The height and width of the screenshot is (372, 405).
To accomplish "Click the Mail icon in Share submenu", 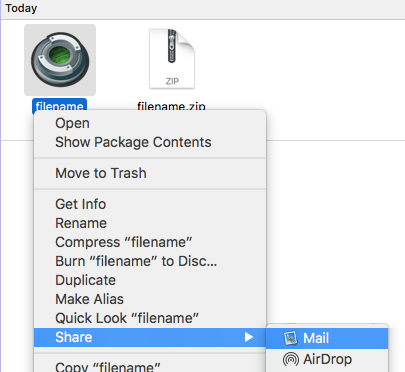I will tap(290, 338).
